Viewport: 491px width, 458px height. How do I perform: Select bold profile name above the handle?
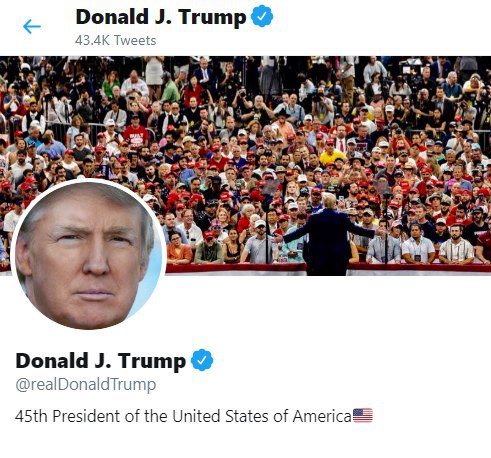(101, 361)
